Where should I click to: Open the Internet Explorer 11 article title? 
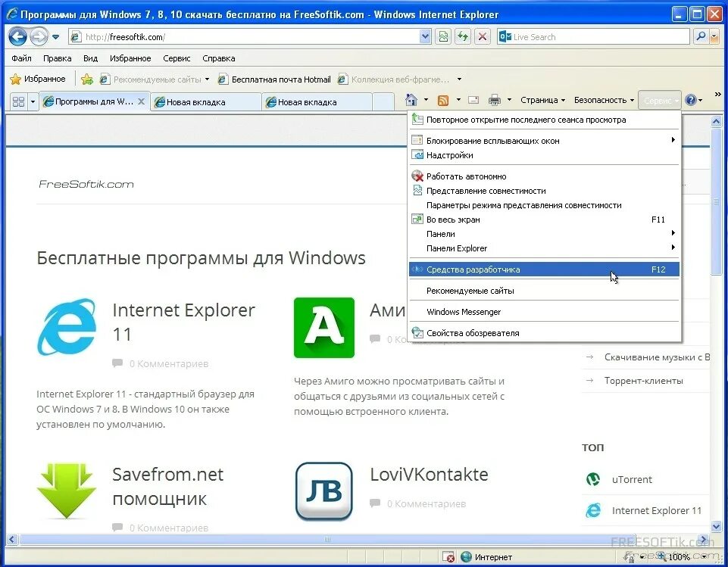(184, 322)
